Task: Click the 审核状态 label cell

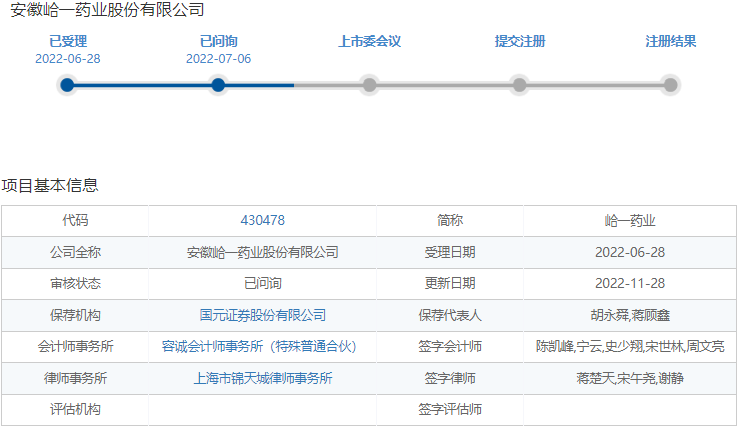Action: [75, 283]
